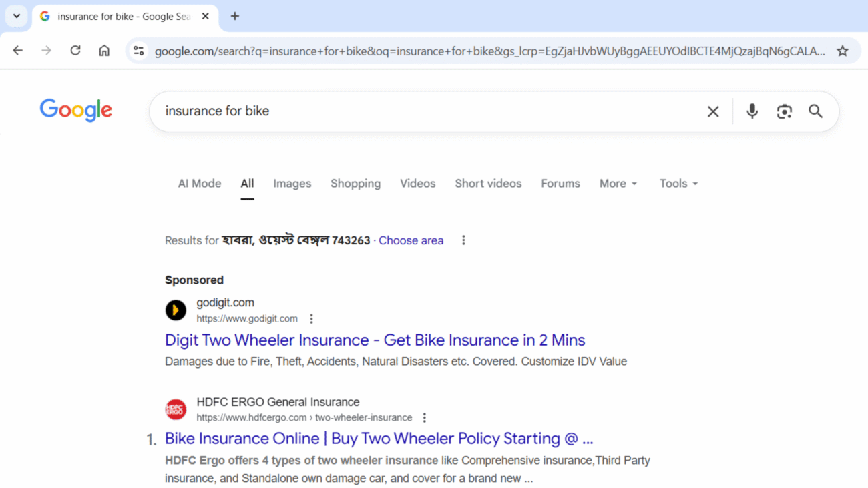868x488 pixels.
Task: Go to browser home page
Action: tap(104, 51)
